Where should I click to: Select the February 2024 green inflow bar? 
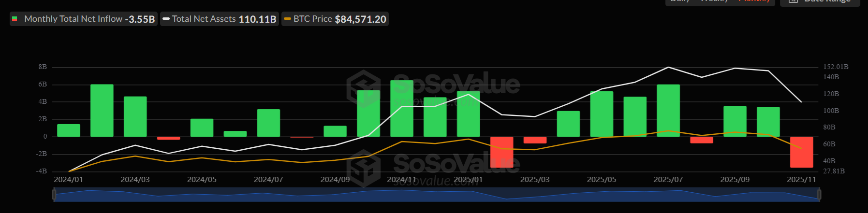(x=102, y=111)
